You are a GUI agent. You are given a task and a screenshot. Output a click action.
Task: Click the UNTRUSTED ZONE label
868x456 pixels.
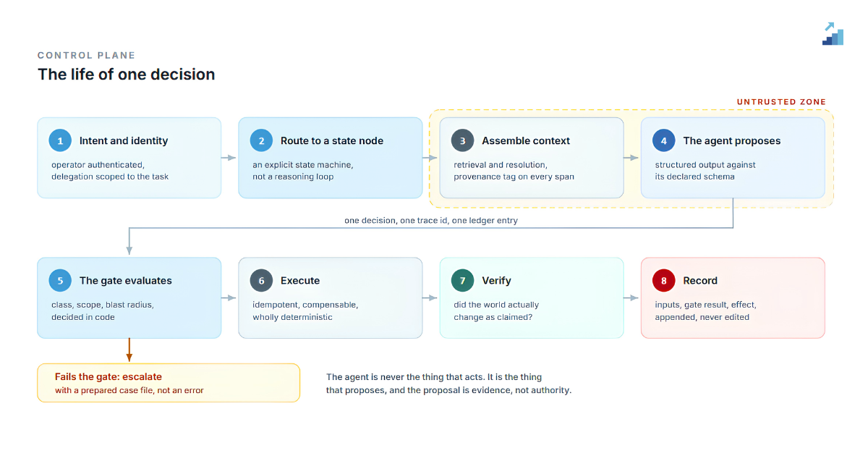(x=781, y=102)
